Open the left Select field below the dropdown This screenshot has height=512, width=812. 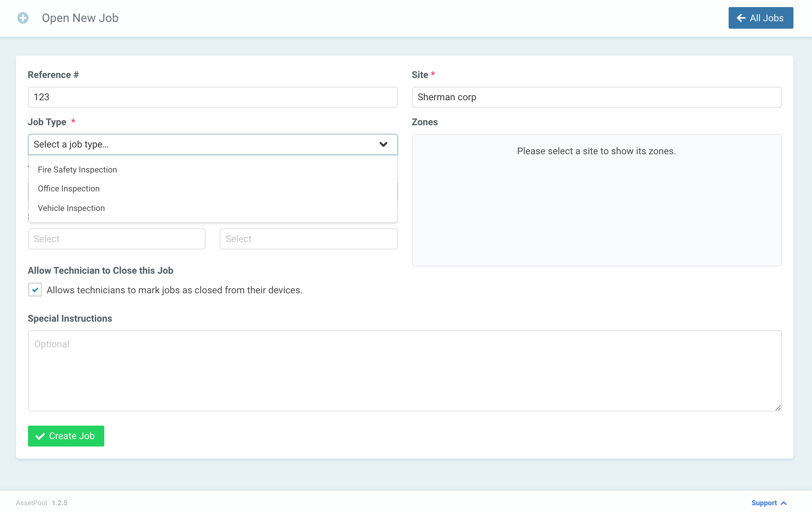pos(116,239)
